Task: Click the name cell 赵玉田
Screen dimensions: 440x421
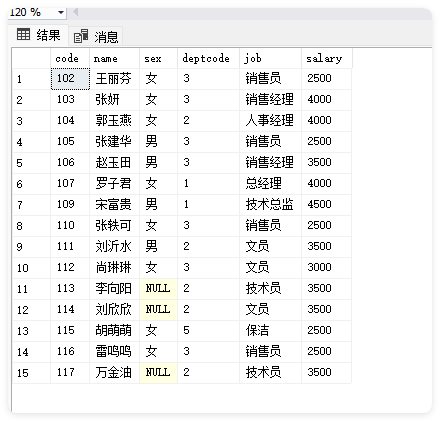Action: click(x=114, y=163)
